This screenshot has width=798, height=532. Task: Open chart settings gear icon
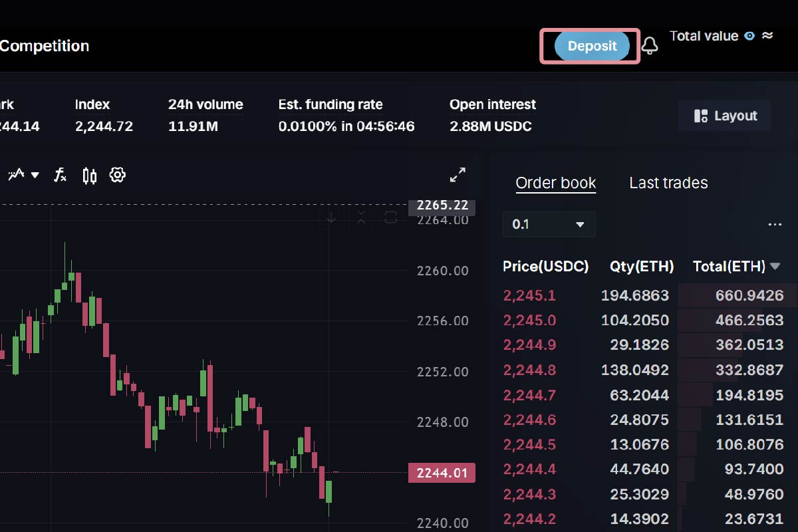tap(118, 175)
